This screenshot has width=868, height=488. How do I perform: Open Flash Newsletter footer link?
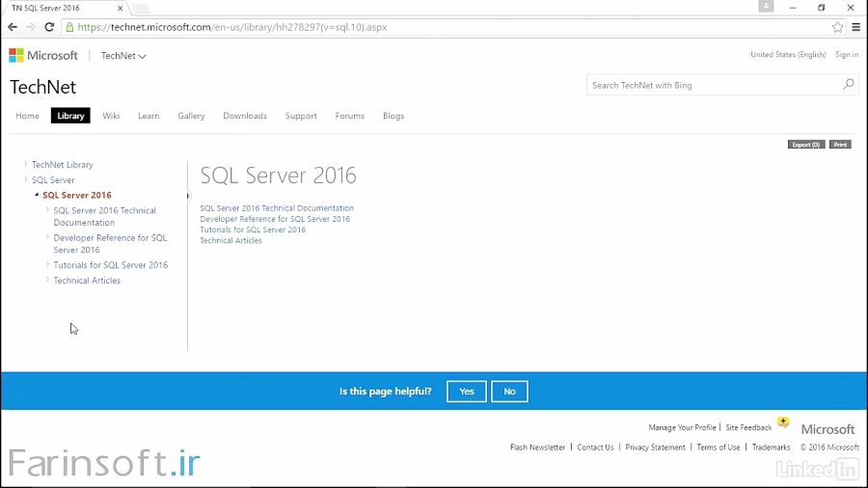(x=537, y=447)
